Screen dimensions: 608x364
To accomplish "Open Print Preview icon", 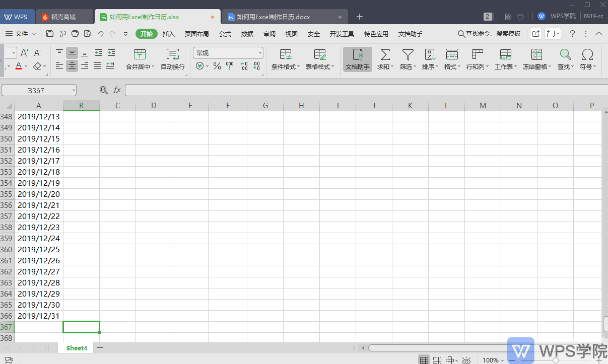I will 88,34.
